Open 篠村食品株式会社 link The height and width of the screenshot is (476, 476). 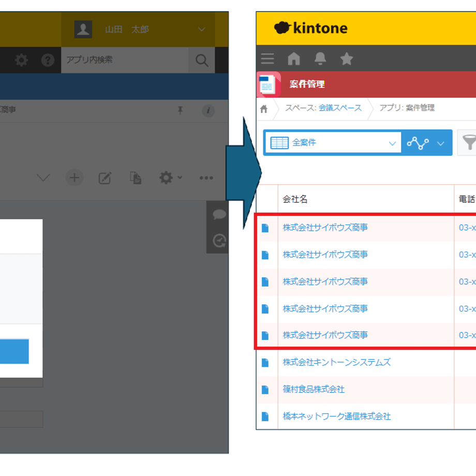point(314,390)
